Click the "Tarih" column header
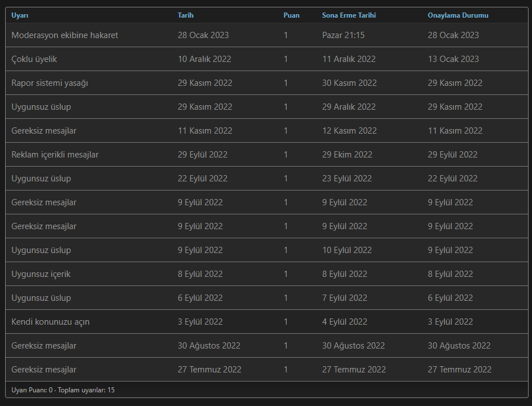This screenshot has height=406, width=532. (x=185, y=15)
